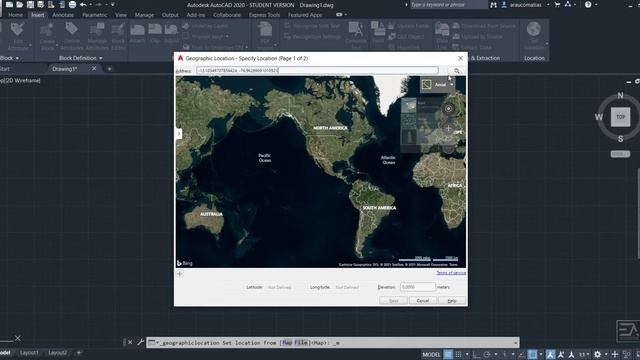Open the Terms of service link

coord(451,273)
